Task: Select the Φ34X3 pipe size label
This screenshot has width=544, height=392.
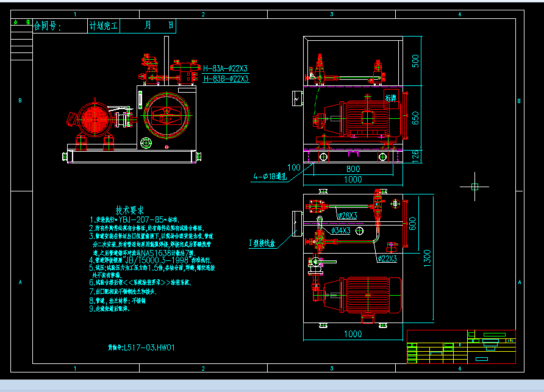Action: point(341,230)
